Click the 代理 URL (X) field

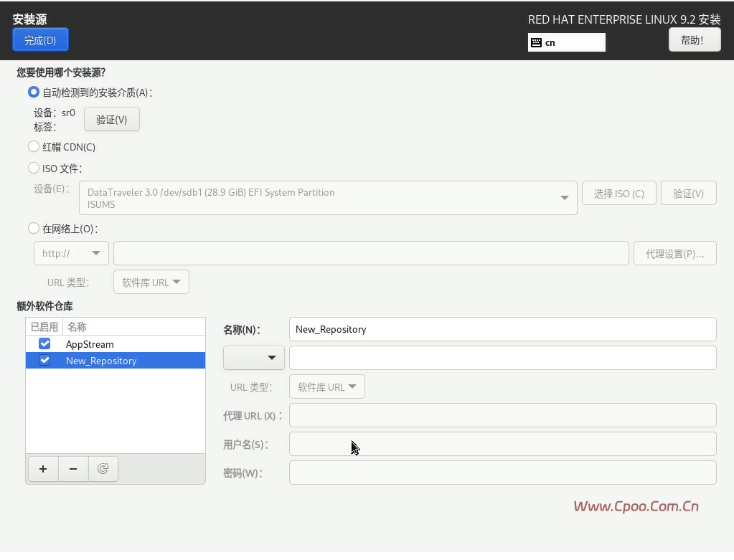point(503,415)
